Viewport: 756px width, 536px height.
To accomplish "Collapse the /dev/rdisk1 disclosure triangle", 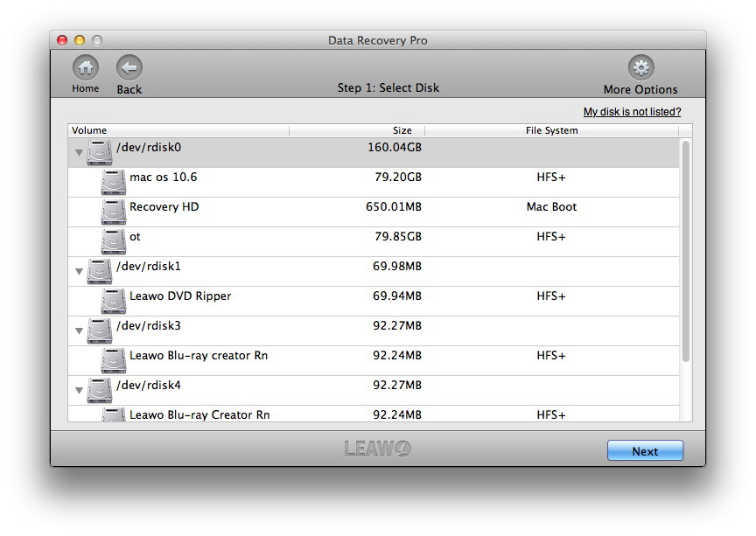I will (79, 272).
